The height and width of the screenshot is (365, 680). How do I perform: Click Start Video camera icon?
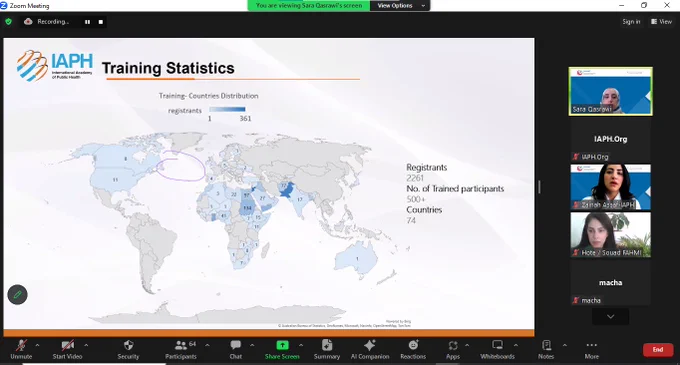pyautogui.click(x=67, y=345)
